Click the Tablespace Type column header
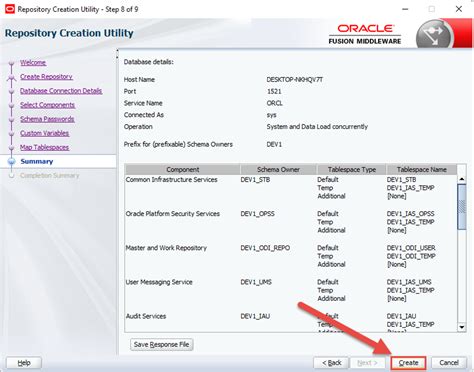 pyautogui.click(x=352, y=169)
